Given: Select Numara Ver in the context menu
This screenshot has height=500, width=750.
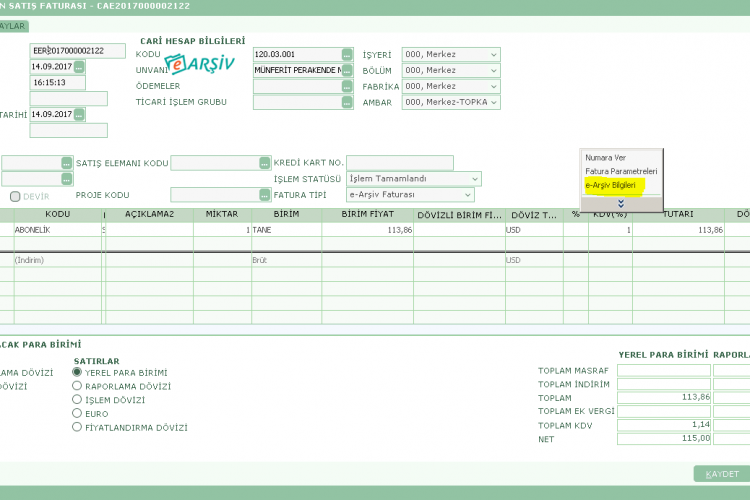Looking at the screenshot, I should pos(607,158).
